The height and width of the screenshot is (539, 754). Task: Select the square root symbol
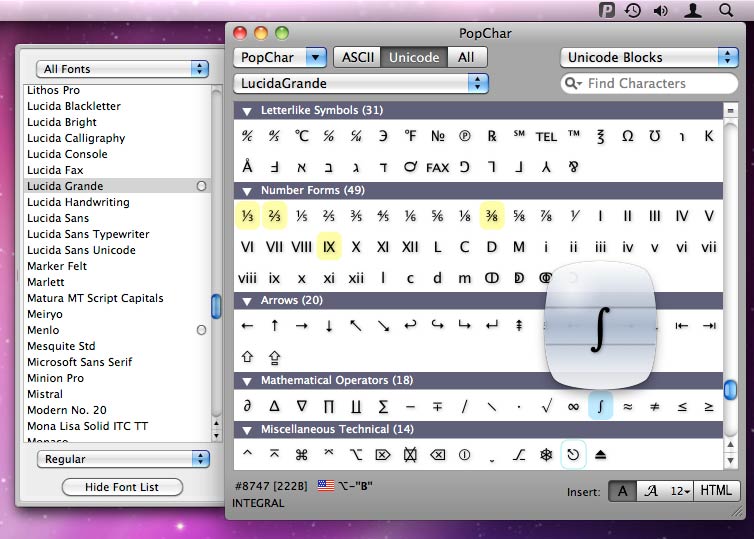pyautogui.click(x=546, y=406)
